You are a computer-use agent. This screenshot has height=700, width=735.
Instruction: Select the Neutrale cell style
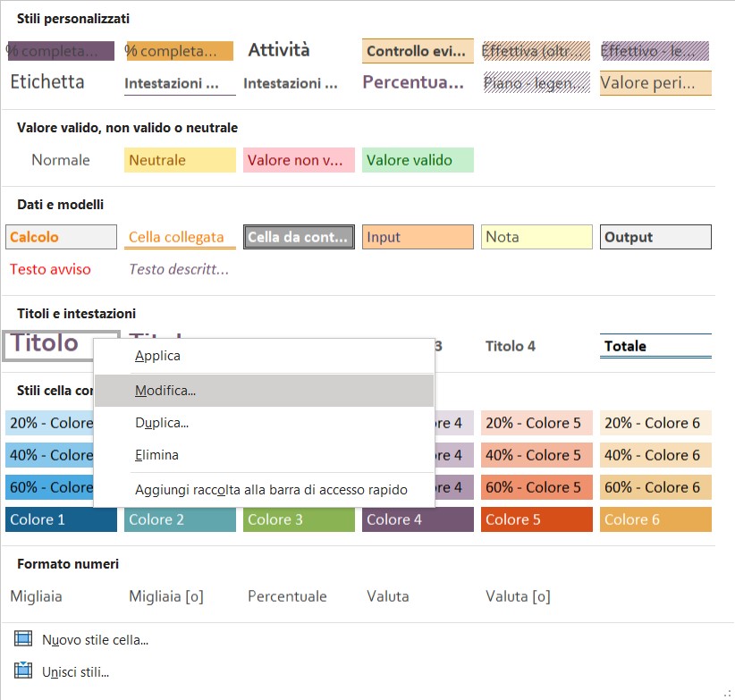pyautogui.click(x=180, y=160)
